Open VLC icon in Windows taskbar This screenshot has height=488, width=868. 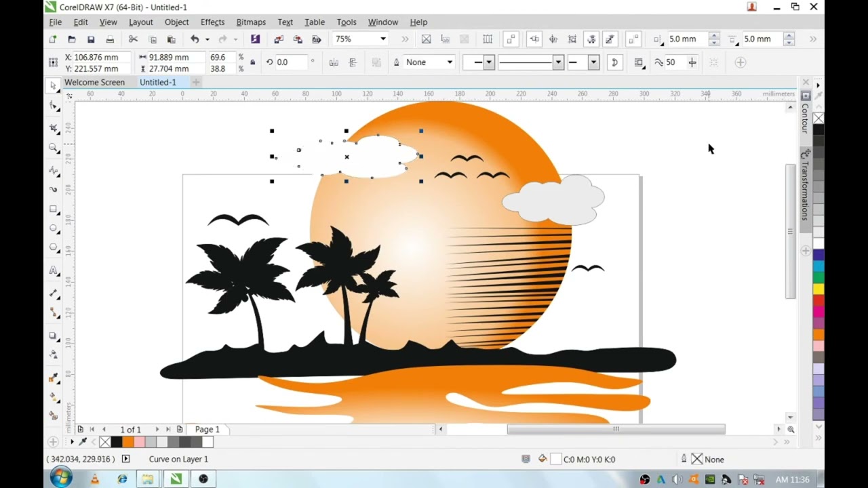point(95,479)
